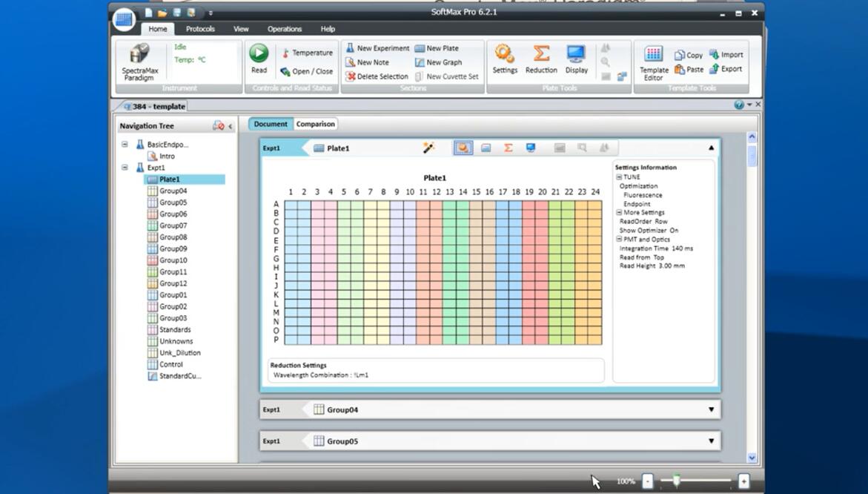The image size is (868, 494).
Task: Click the zoom out minus button
Action: [x=648, y=481]
